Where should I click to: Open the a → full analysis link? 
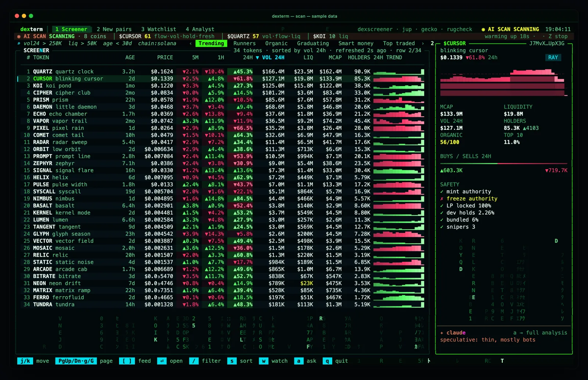click(x=540, y=333)
